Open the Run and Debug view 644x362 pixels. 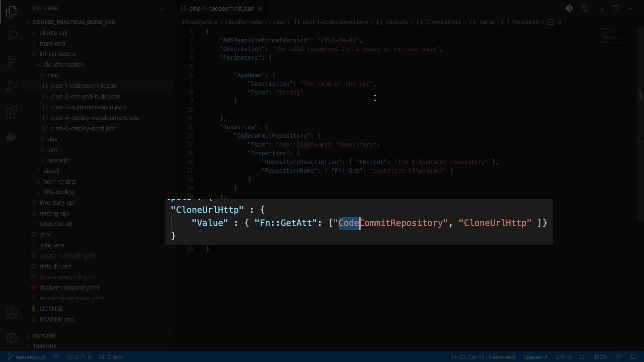(11, 87)
